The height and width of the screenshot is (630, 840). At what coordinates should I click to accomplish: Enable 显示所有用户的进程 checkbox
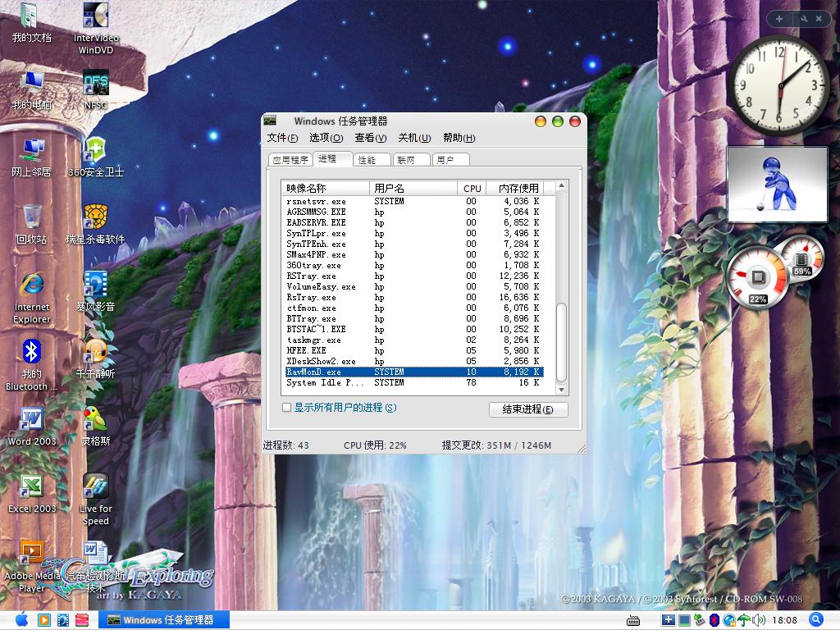286,408
